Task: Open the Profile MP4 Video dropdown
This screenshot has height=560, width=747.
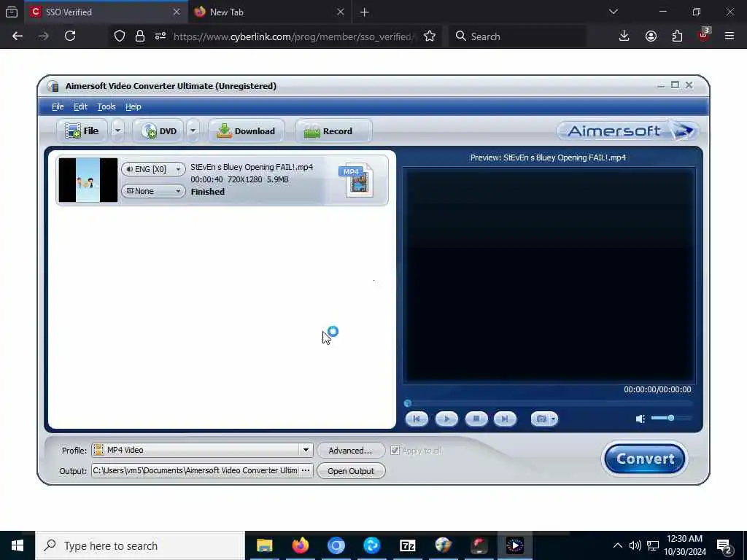Action: tap(202, 450)
